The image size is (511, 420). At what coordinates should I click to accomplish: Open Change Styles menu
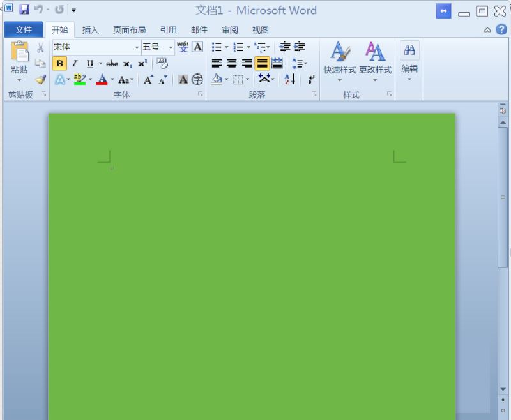tap(375, 61)
